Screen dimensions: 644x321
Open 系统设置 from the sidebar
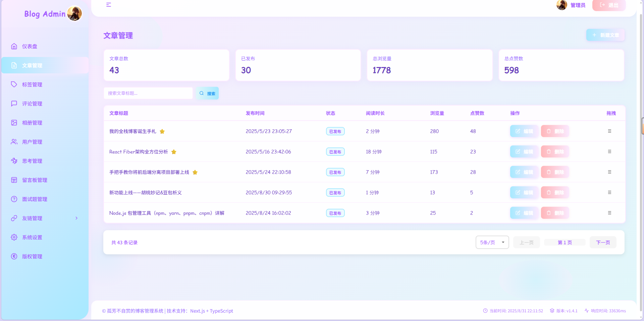coord(32,237)
